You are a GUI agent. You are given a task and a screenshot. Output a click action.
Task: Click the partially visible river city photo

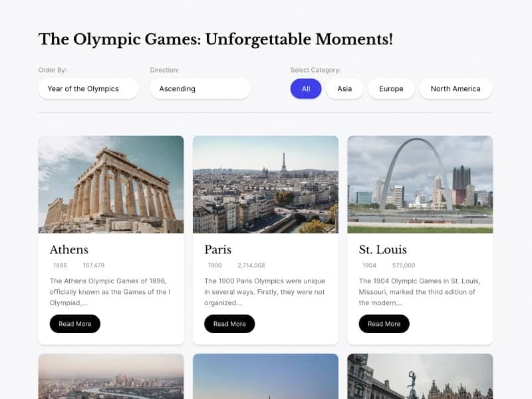click(111, 376)
